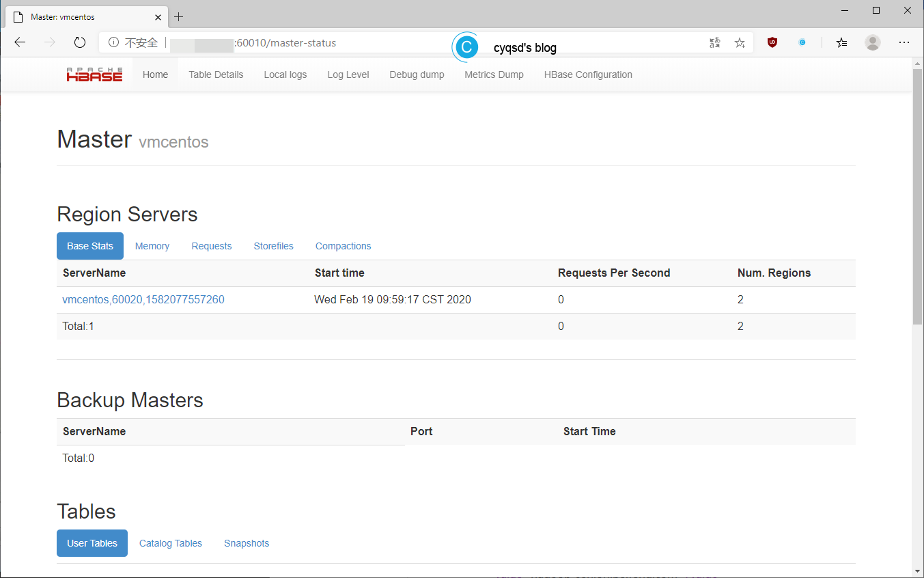924x578 pixels.
Task: Click the page icon on the tab
Action: [x=18, y=16]
